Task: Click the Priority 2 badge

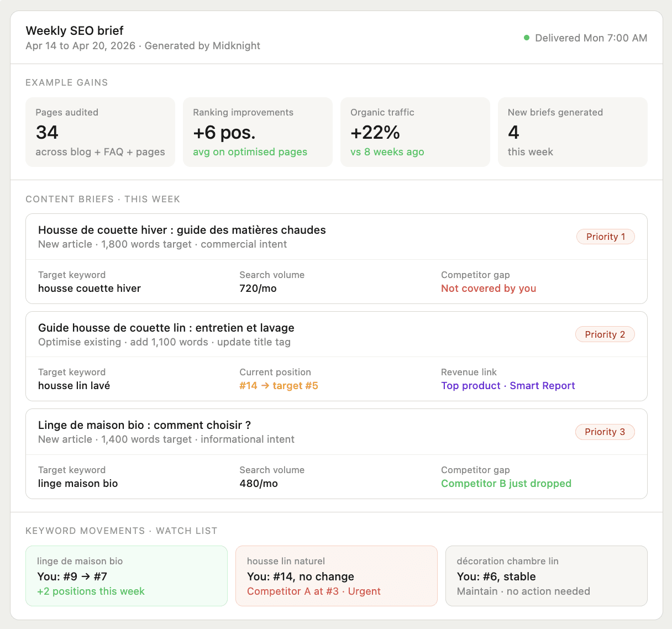Action: click(605, 334)
